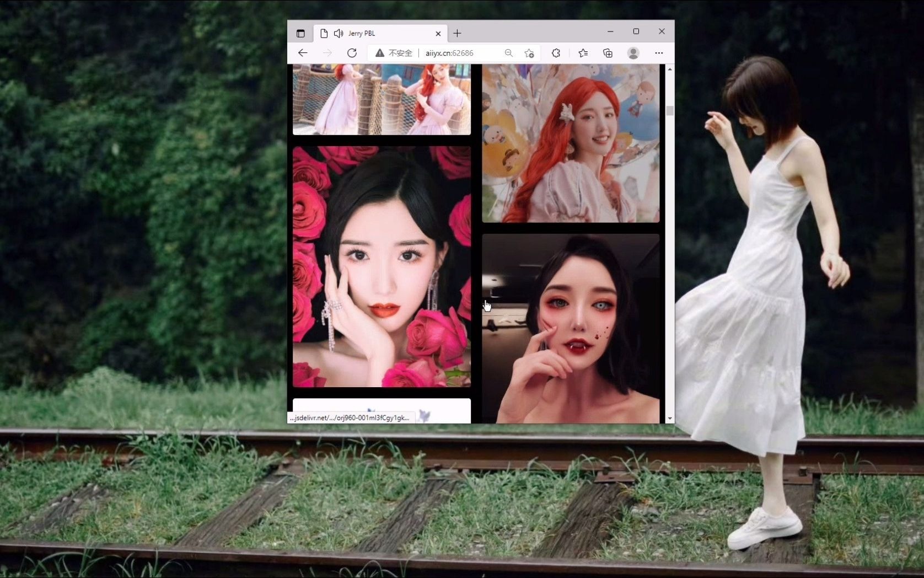Image resolution: width=924 pixels, height=578 pixels.
Task: Open a new tab with plus button
Action: click(x=457, y=33)
